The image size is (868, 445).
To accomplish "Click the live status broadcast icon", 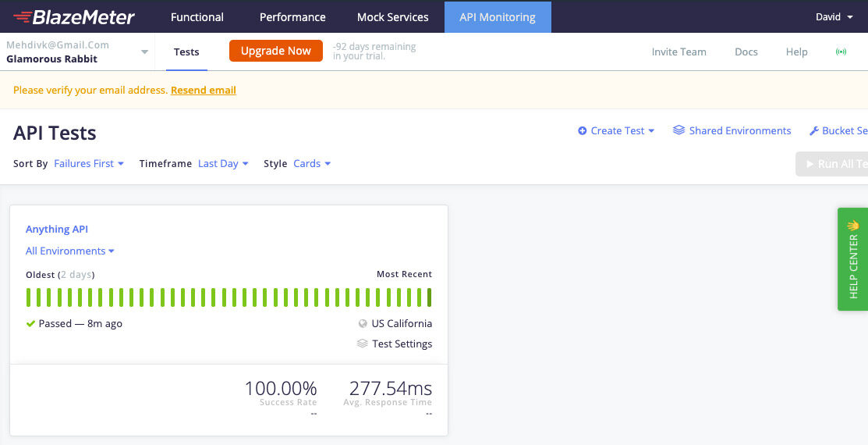I will 841,52.
